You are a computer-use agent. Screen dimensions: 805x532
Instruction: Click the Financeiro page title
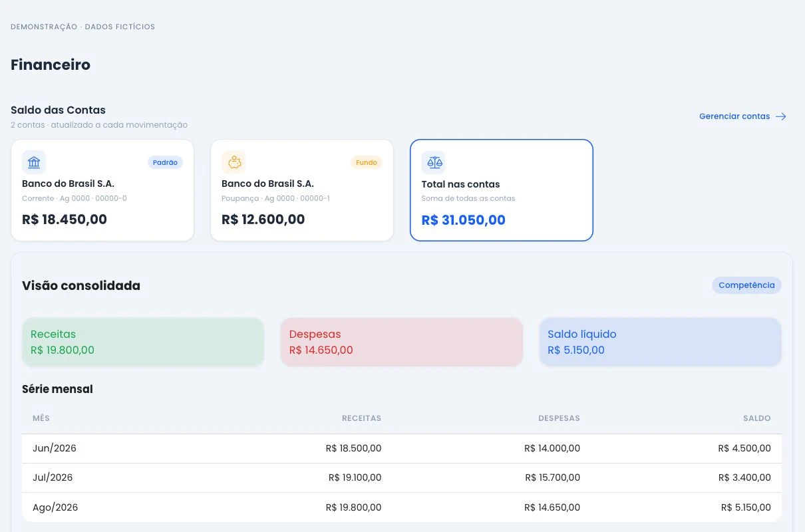point(51,65)
